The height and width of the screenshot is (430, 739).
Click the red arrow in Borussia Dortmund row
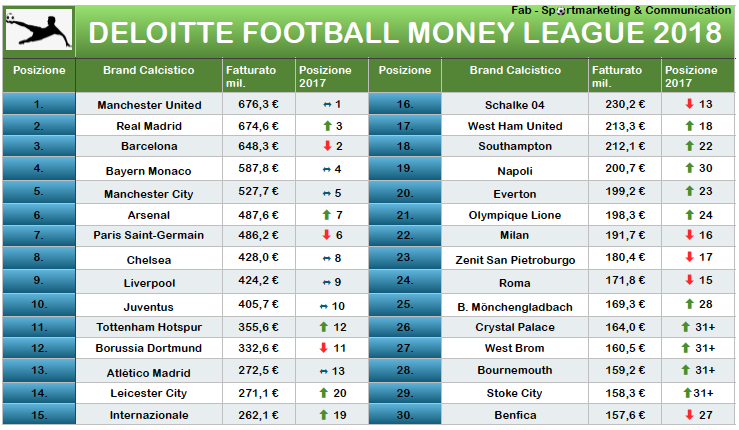(323, 347)
